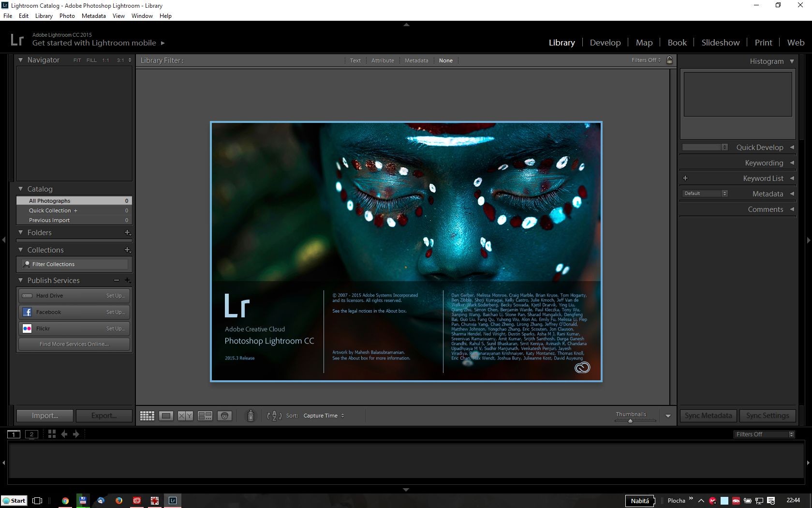Switch to Loupe view icon

pyautogui.click(x=166, y=416)
